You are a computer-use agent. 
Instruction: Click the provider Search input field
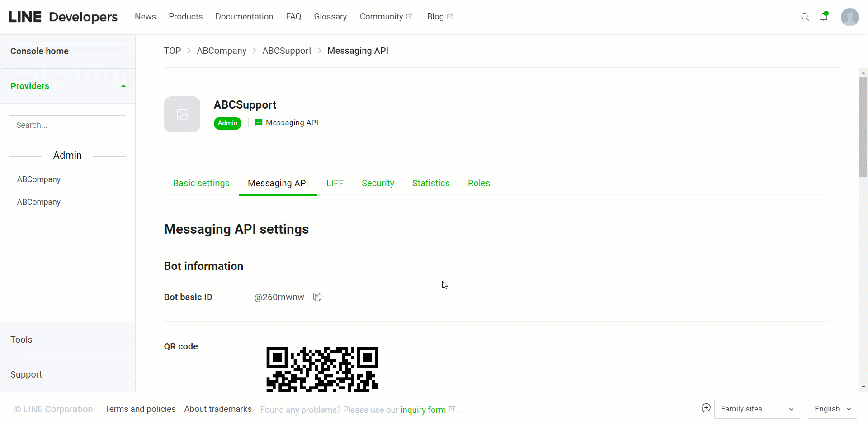point(67,125)
